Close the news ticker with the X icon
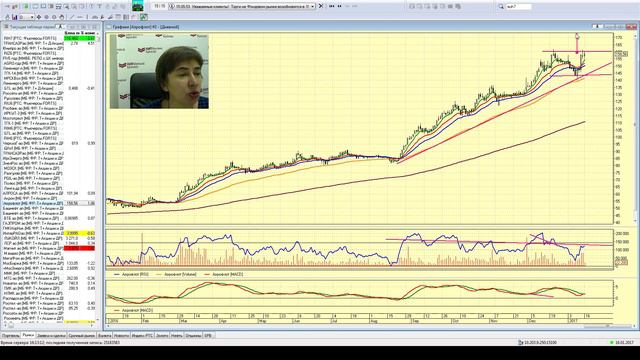 [321, 6]
